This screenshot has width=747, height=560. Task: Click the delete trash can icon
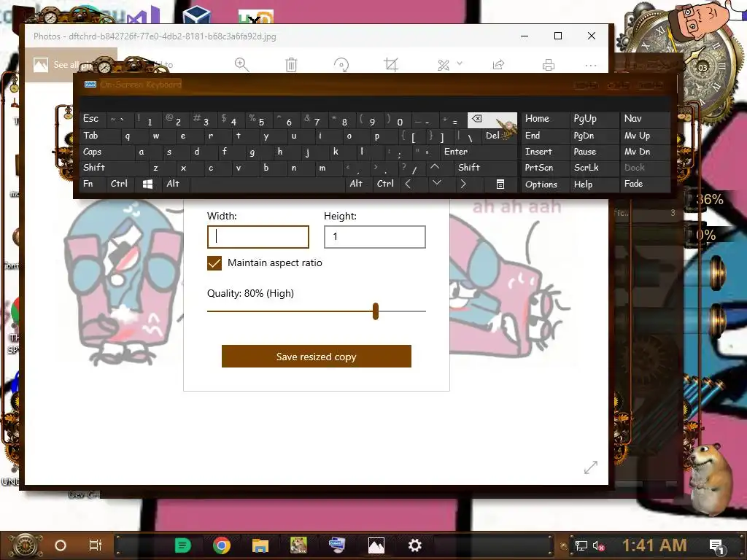[291, 65]
